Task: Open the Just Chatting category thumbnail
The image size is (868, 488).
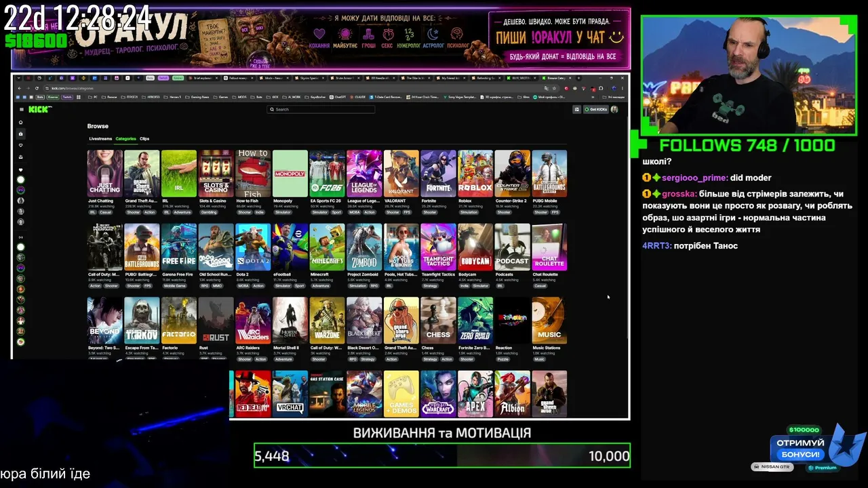Action: click(105, 173)
